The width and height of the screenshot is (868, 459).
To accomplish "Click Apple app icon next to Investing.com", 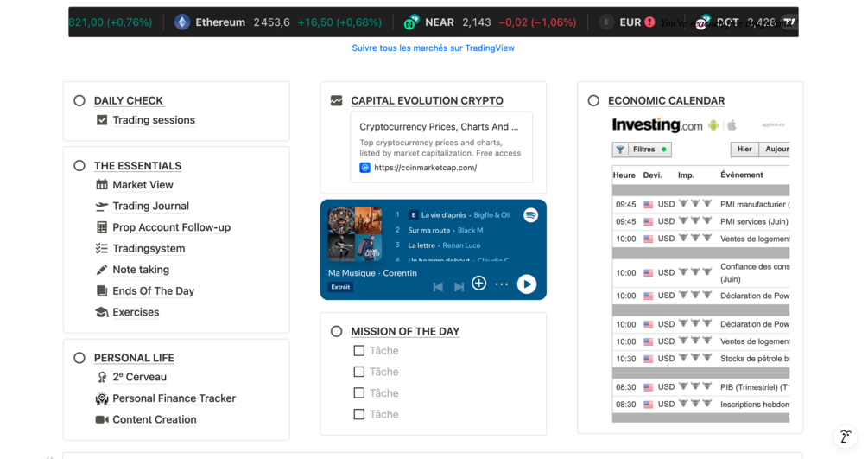I will pos(732,125).
